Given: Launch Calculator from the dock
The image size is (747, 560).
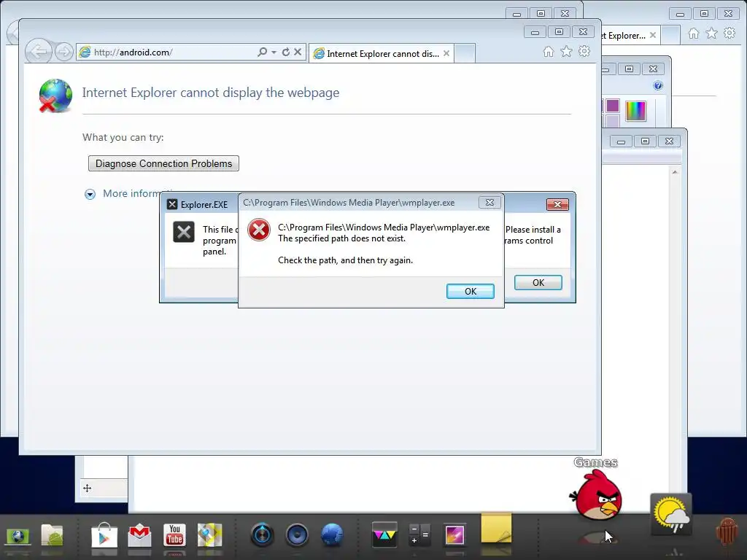Looking at the screenshot, I should 419,534.
